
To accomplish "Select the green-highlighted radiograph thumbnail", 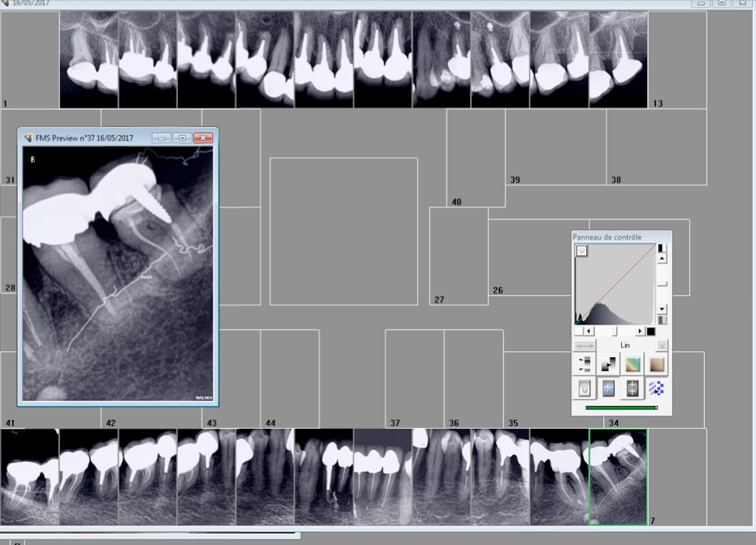I will coord(618,477).
